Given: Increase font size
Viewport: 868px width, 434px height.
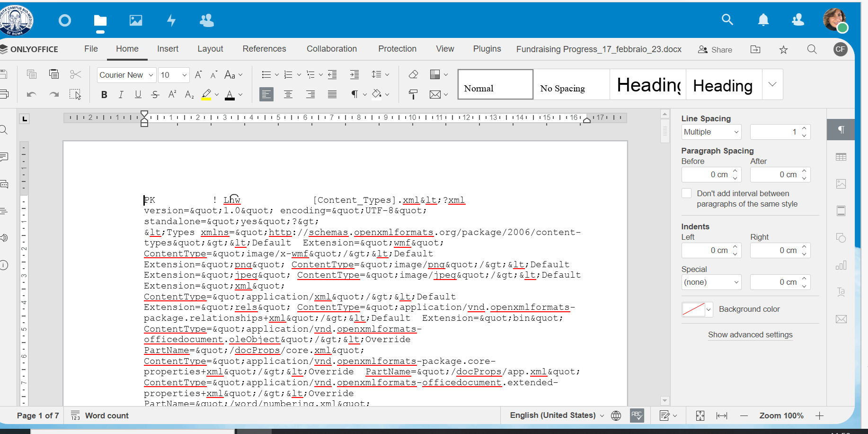Looking at the screenshot, I should pyautogui.click(x=198, y=74).
